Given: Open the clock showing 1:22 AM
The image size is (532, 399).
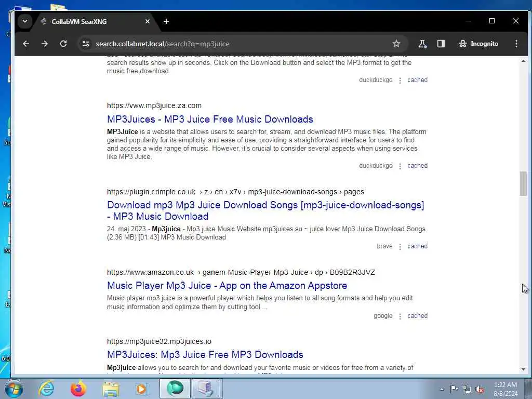Looking at the screenshot, I should pos(505,389).
